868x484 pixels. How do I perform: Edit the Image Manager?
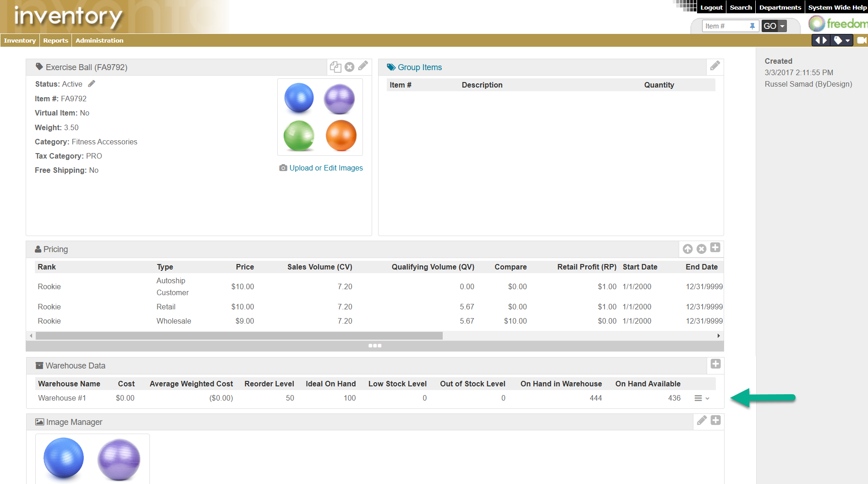pos(701,420)
